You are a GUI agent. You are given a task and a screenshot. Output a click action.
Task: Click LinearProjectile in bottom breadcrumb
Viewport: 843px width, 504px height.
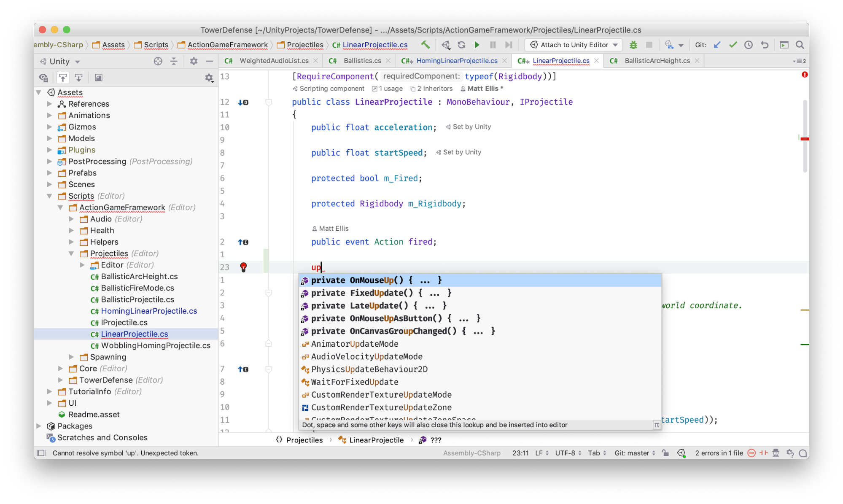[x=371, y=440]
